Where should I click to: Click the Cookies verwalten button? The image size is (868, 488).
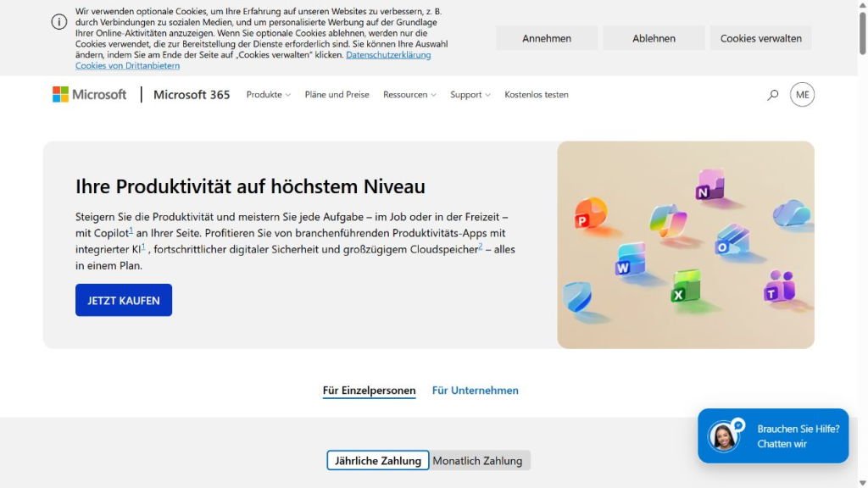pos(760,38)
